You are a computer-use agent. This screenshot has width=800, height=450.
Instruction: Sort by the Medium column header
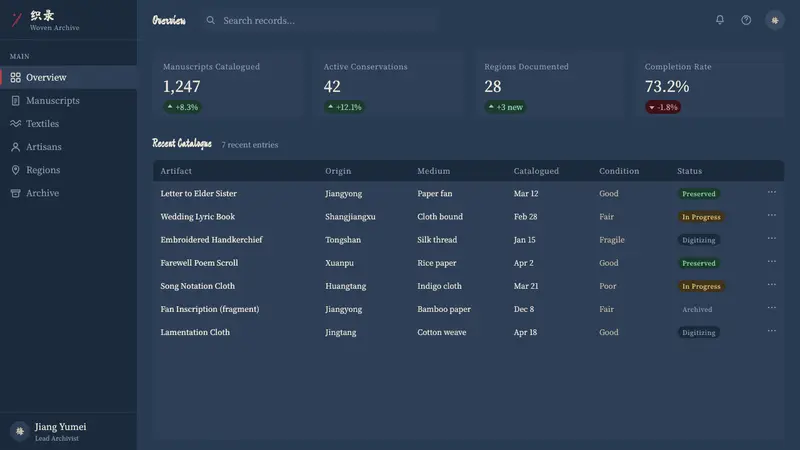point(434,171)
